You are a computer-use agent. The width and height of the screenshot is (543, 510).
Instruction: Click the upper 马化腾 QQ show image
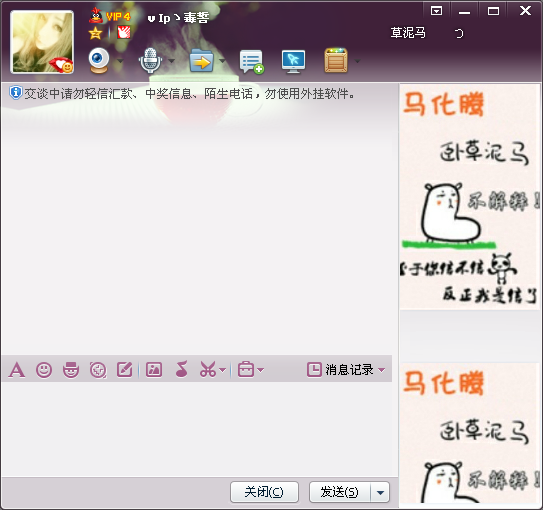(469, 197)
